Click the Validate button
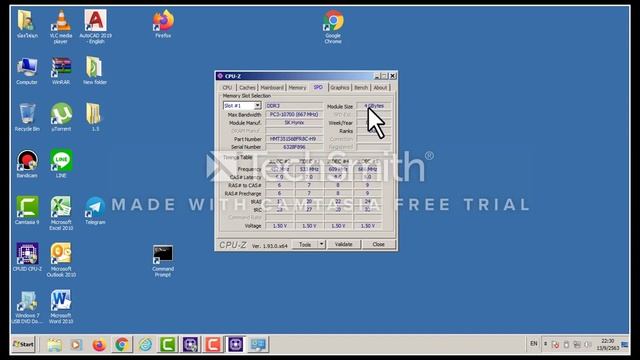The width and height of the screenshot is (640, 360). 343,244
